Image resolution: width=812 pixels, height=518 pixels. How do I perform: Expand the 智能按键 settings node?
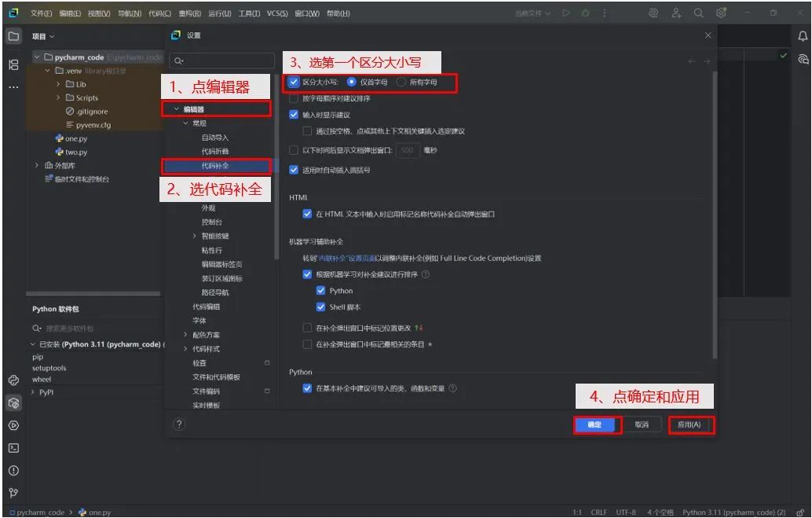(195, 236)
